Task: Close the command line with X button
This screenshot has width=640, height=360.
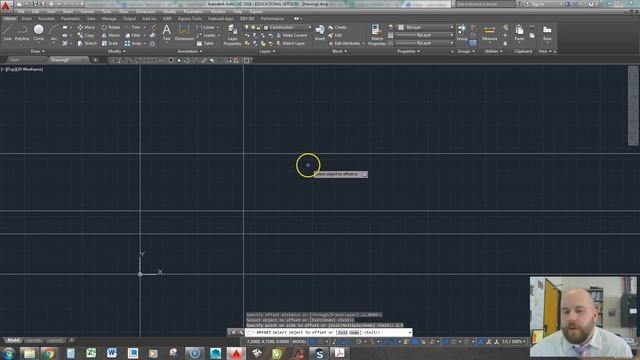Action: point(233,333)
